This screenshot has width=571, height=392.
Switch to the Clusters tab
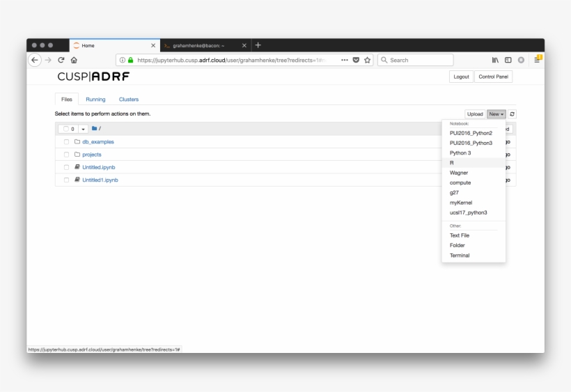pyautogui.click(x=129, y=99)
